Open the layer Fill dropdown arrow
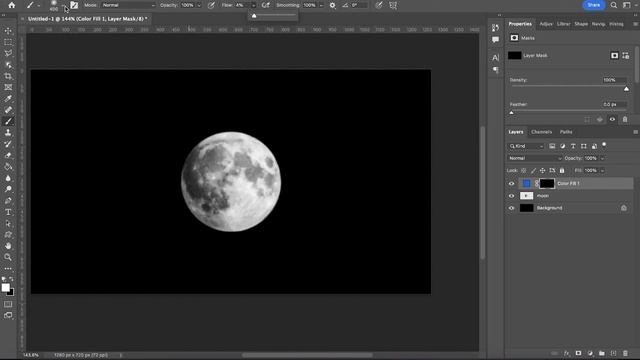This screenshot has width=640, height=360. 602,171
